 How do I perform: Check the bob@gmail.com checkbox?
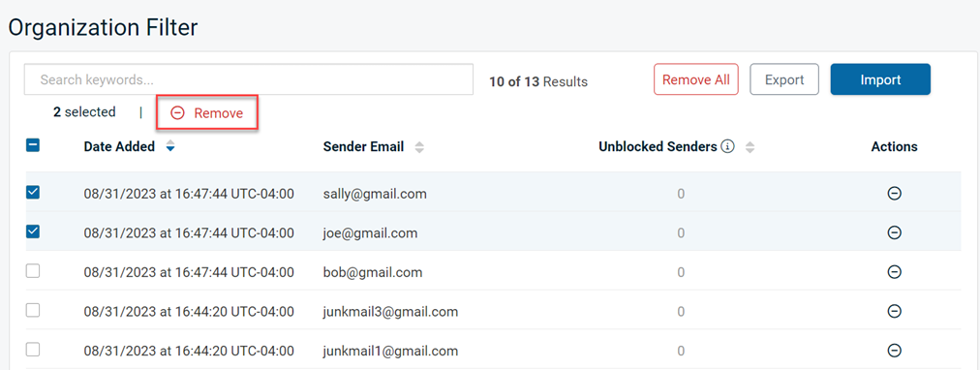pyautogui.click(x=33, y=270)
